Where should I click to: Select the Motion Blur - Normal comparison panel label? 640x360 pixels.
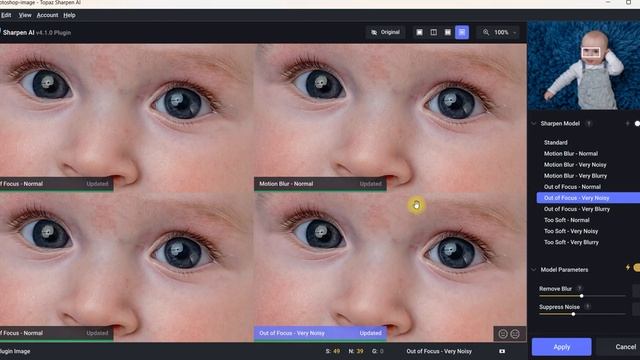pos(320,184)
